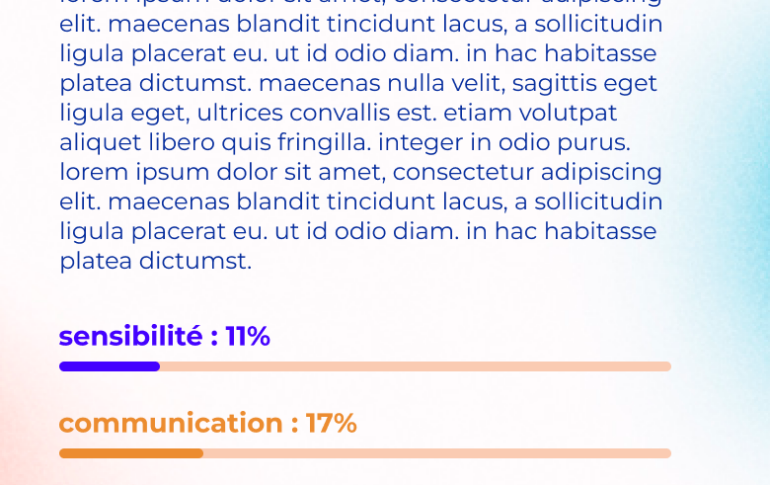Click the word "sagittis" in the paragraph
770x485 pixels.
pyautogui.click(x=554, y=84)
